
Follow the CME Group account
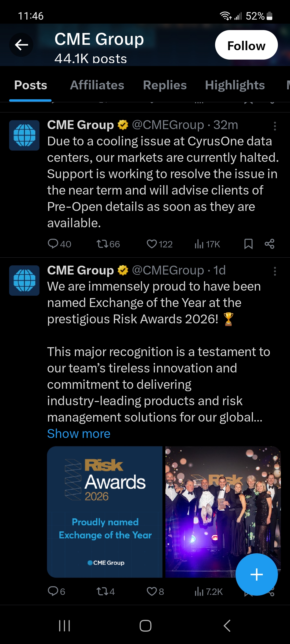click(246, 45)
